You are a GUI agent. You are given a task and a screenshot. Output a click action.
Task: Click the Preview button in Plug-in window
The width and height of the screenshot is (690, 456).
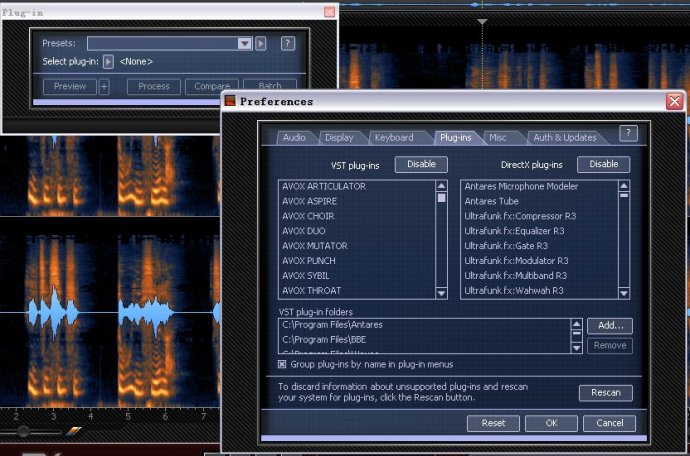(70, 87)
